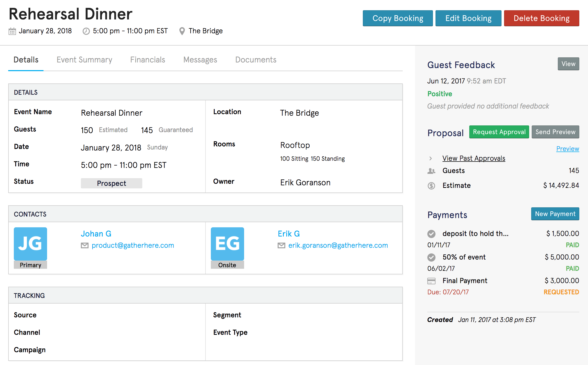
Task: Click the guests people icon in Proposal
Action: point(431,171)
